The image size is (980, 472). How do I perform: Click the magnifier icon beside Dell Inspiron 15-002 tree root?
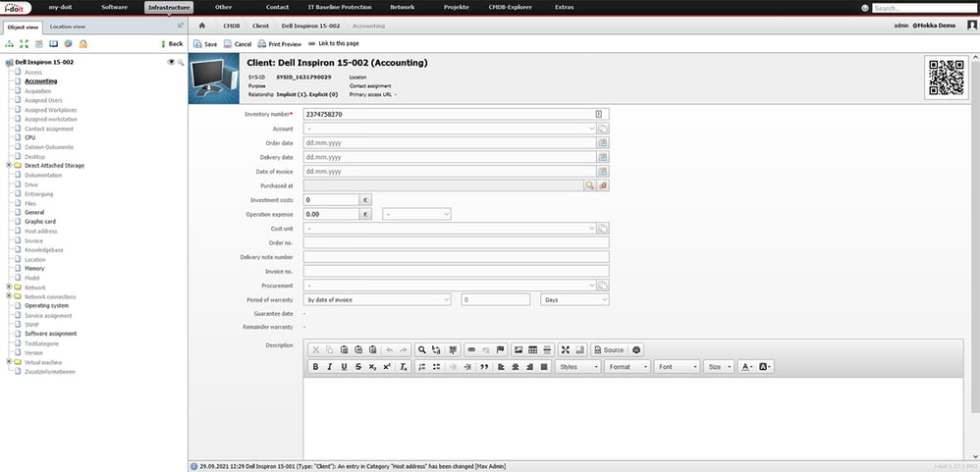pyautogui.click(x=181, y=63)
